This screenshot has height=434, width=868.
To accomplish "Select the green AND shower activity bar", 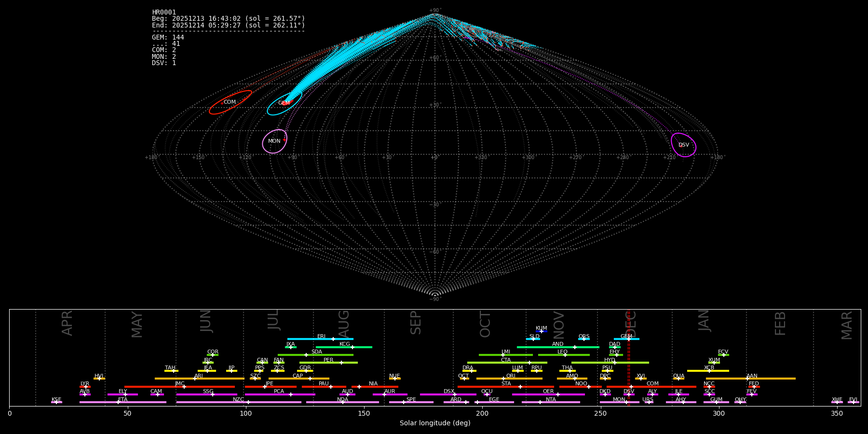I will pos(540,347).
